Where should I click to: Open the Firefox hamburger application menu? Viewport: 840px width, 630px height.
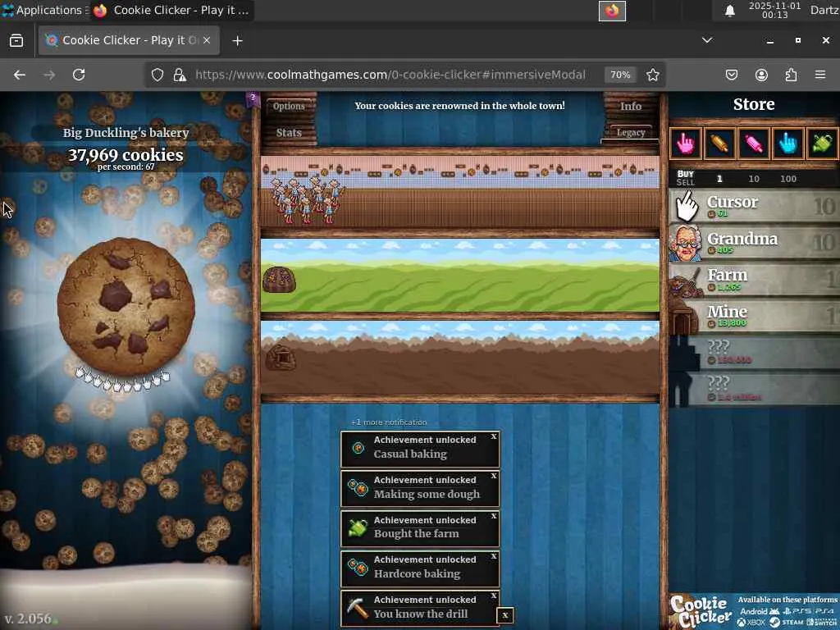pyautogui.click(x=820, y=75)
